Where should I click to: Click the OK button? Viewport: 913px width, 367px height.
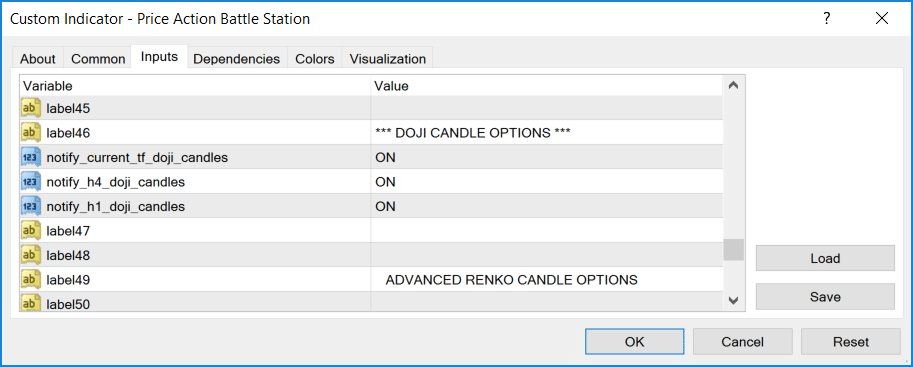tap(634, 342)
